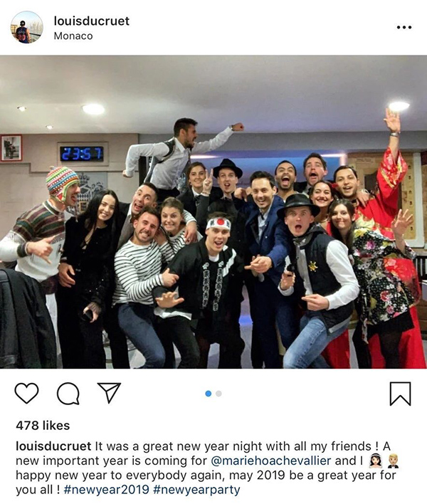Open the louisducruet username in the caption
Viewport: 427px width, 504px height.
pos(53,446)
